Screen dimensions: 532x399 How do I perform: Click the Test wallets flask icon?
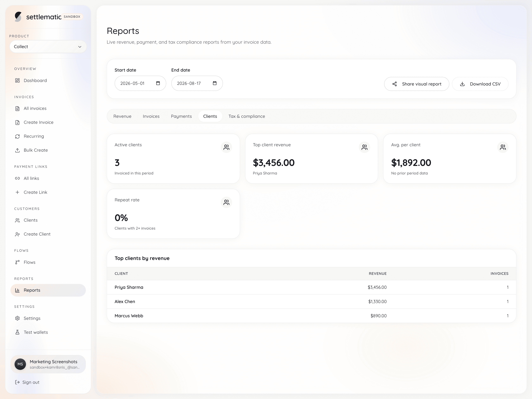pos(17,332)
